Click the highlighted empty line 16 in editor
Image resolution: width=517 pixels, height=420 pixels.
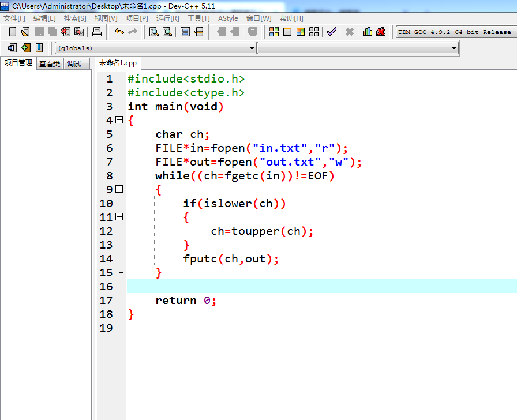[322, 286]
